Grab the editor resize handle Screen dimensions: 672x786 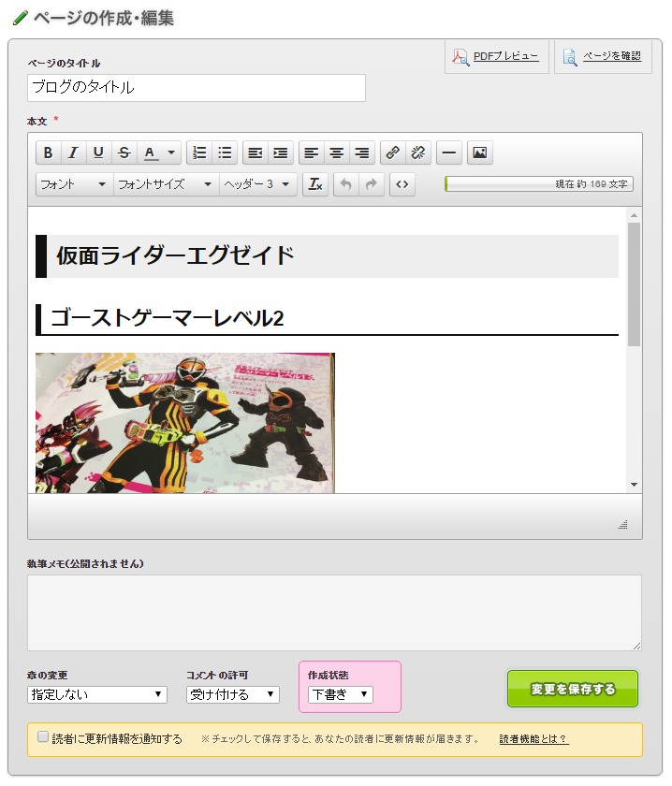pyautogui.click(x=622, y=525)
